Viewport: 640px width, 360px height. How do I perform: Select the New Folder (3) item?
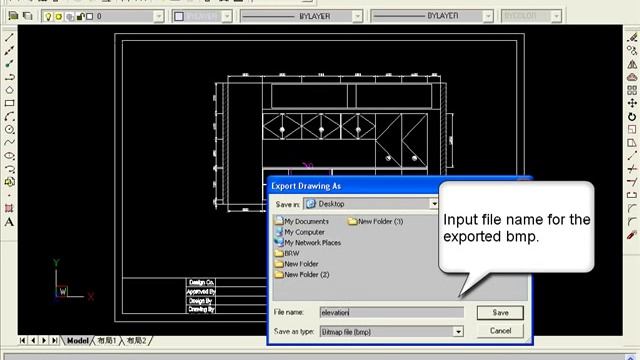[x=376, y=221]
